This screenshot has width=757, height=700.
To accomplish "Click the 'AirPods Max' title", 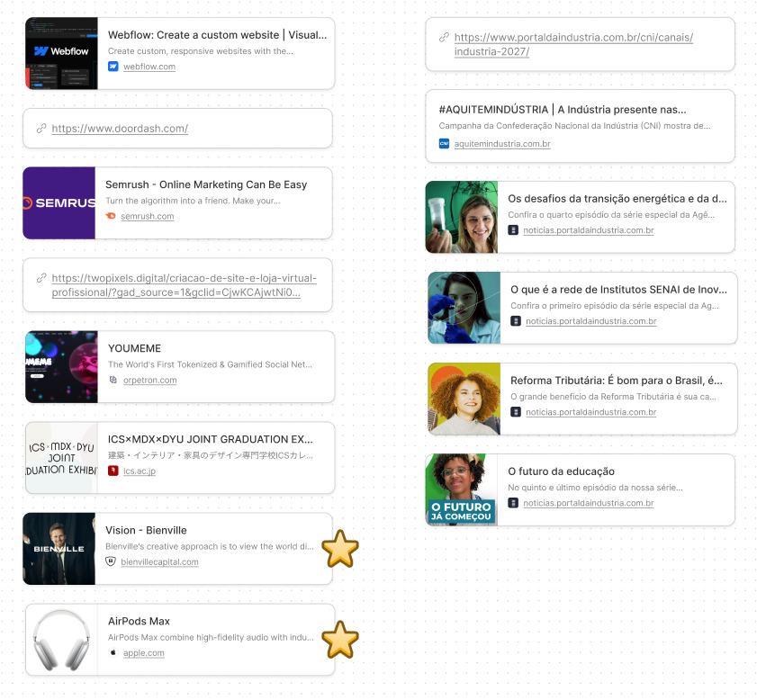I will [x=139, y=622].
